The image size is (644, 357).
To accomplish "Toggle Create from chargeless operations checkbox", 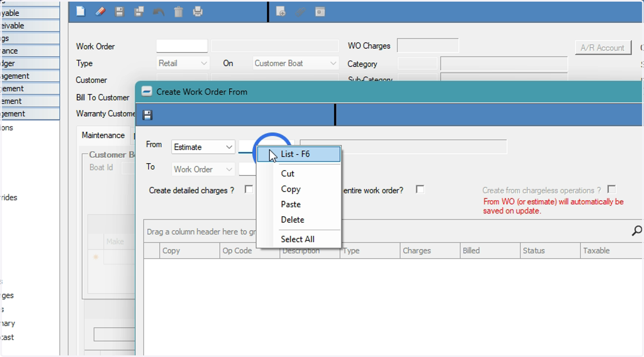I will click(x=611, y=189).
